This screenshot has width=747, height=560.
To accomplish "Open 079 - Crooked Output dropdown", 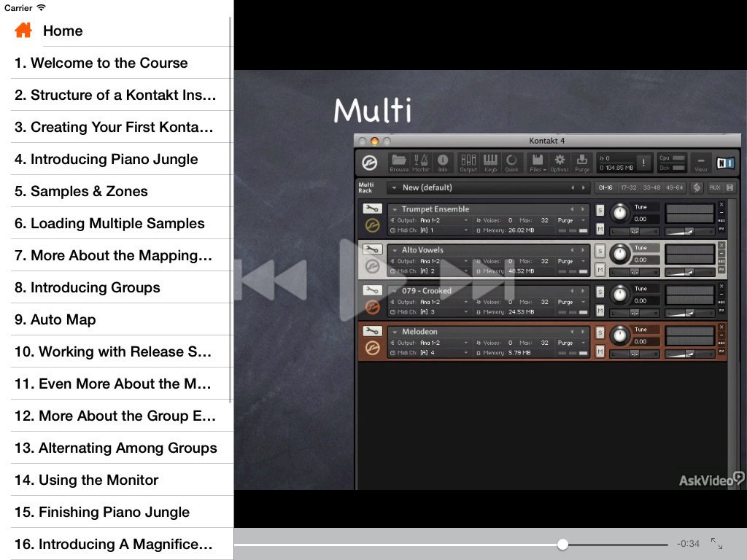I will [x=429, y=302].
